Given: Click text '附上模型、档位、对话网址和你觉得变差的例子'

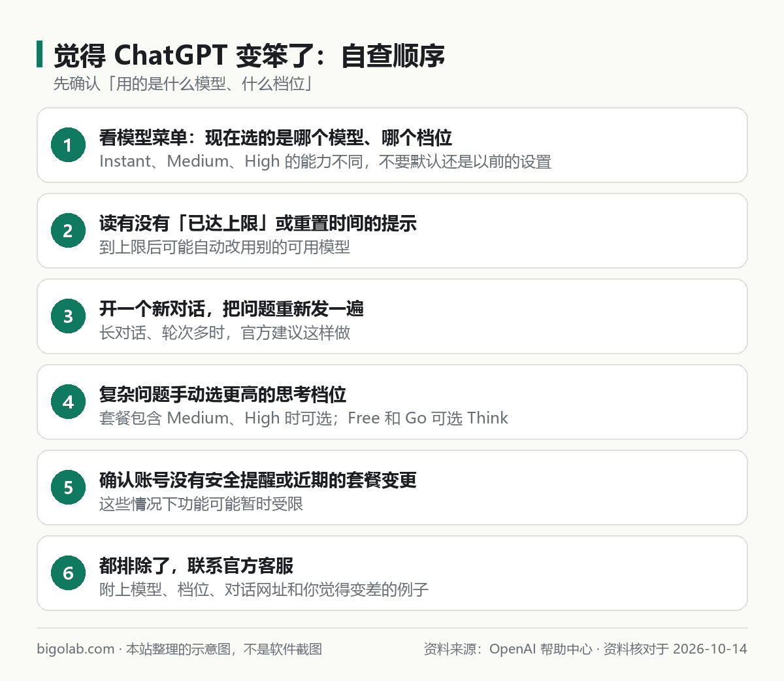Looking at the screenshot, I should pos(264,590).
